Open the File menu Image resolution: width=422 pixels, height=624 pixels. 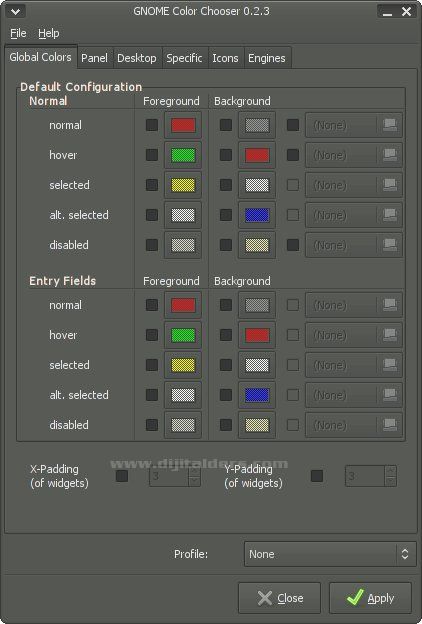(18, 33)
